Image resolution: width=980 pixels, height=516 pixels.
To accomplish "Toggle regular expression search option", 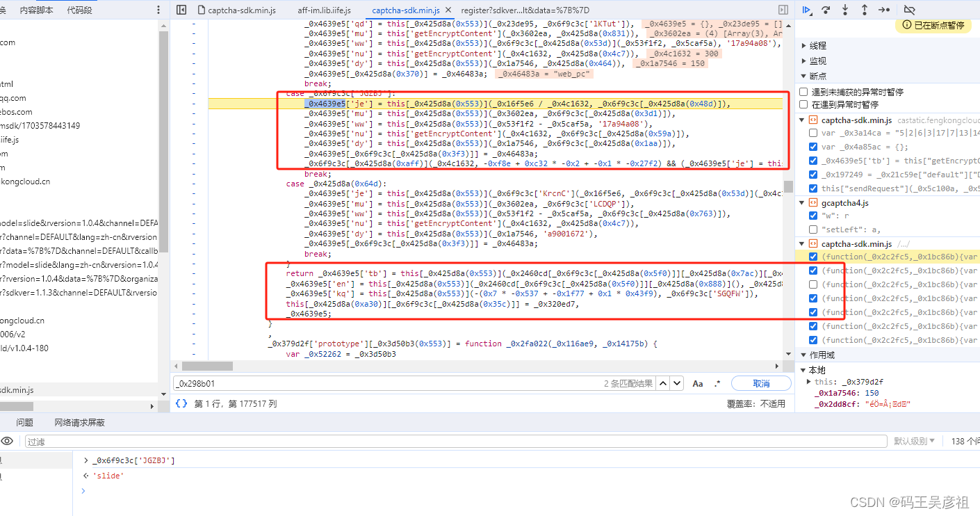I will pos(717,383).
